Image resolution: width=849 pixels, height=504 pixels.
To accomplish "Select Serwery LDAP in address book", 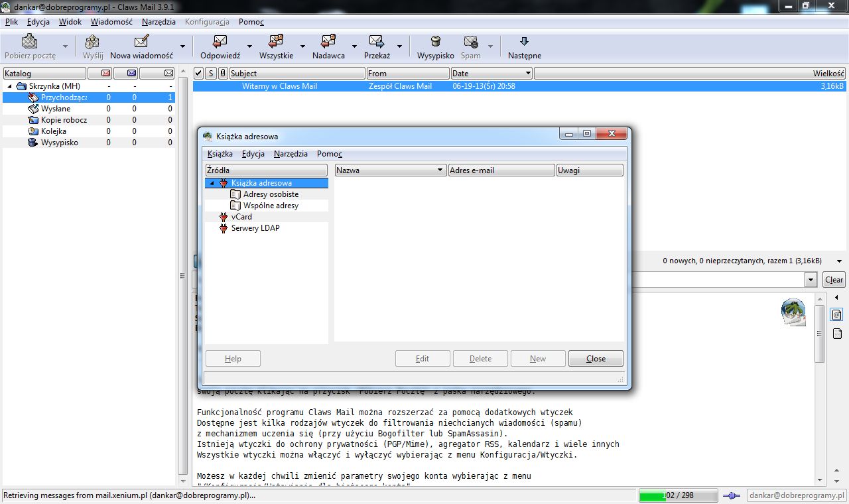I will pyautogui.click(x=255, y=228).
